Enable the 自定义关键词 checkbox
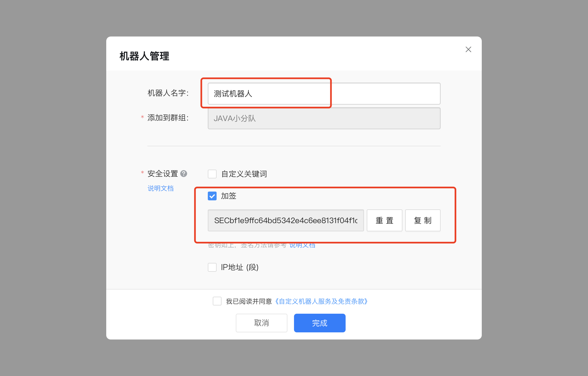 (x=212, y=174)
